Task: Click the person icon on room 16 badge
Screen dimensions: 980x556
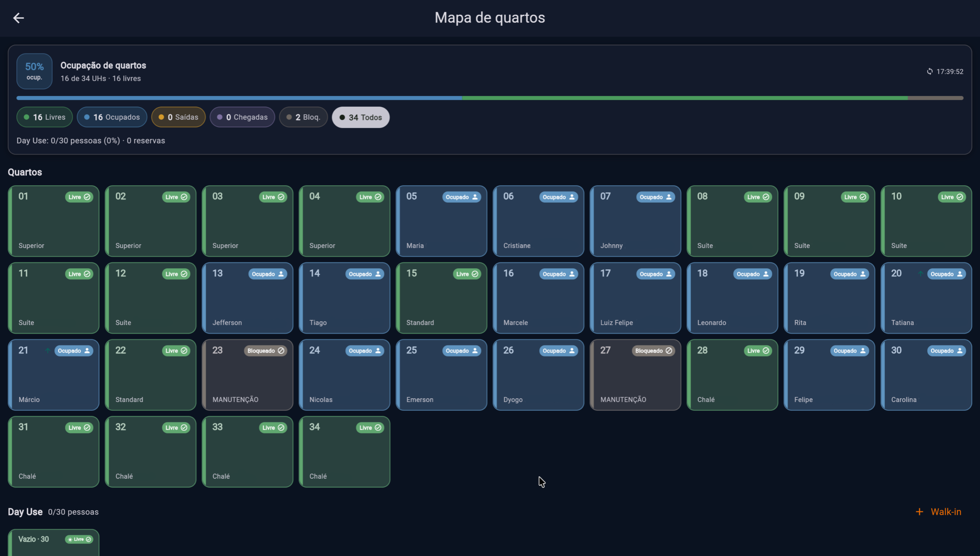Action: (x=572, y=274)
